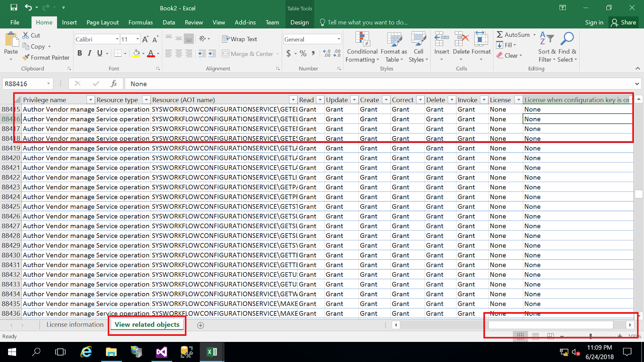Decrease font size with smaller A icon

click(155, 39)
